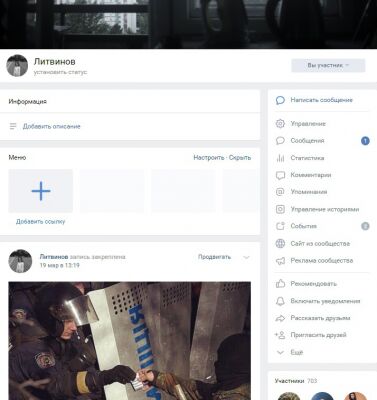Click the community avatar beside the title
377x400 pixels.
(x=17, y=66)
